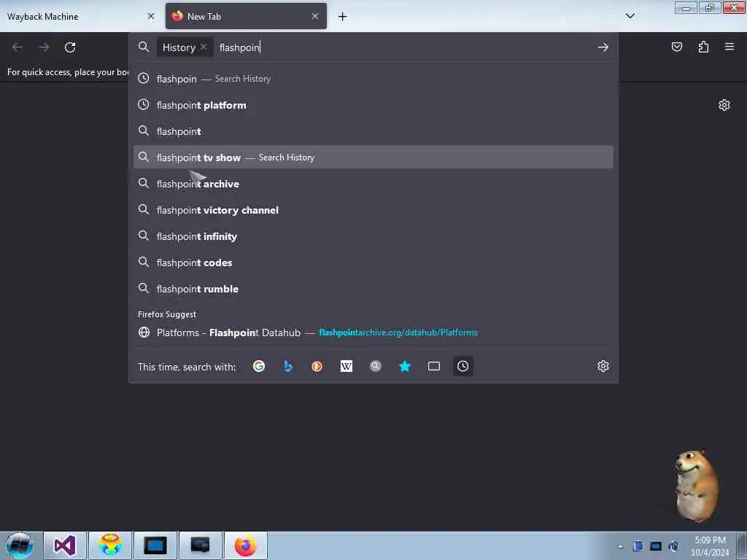This screenshot has width=747, height=560.
Task: Open Visual Studio from taskbar
Action: coord(65,545)
